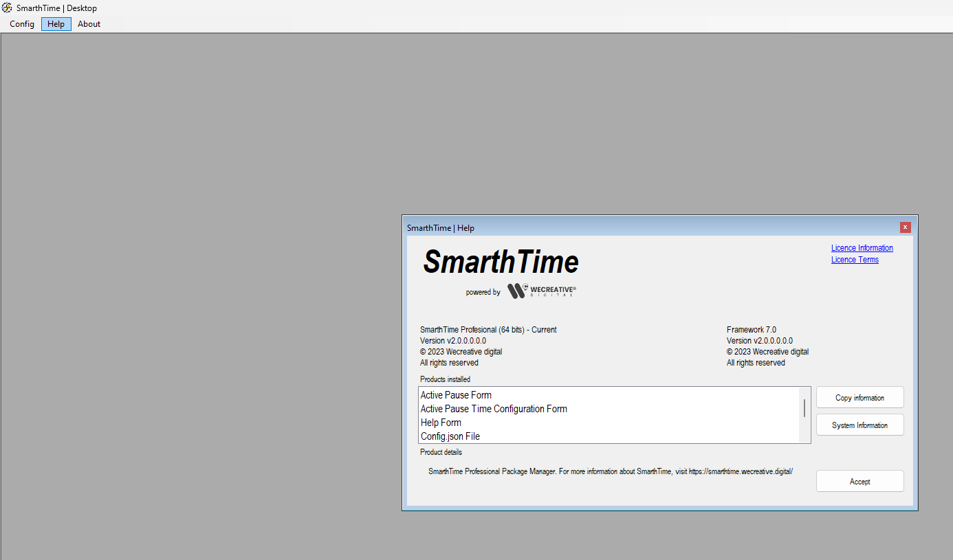
Task: Click the Copy information button
Action: coord(859,397)
